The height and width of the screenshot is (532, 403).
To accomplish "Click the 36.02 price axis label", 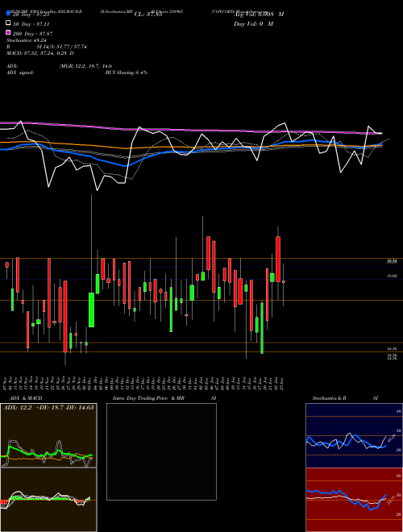I will click(x=393, y=276).
